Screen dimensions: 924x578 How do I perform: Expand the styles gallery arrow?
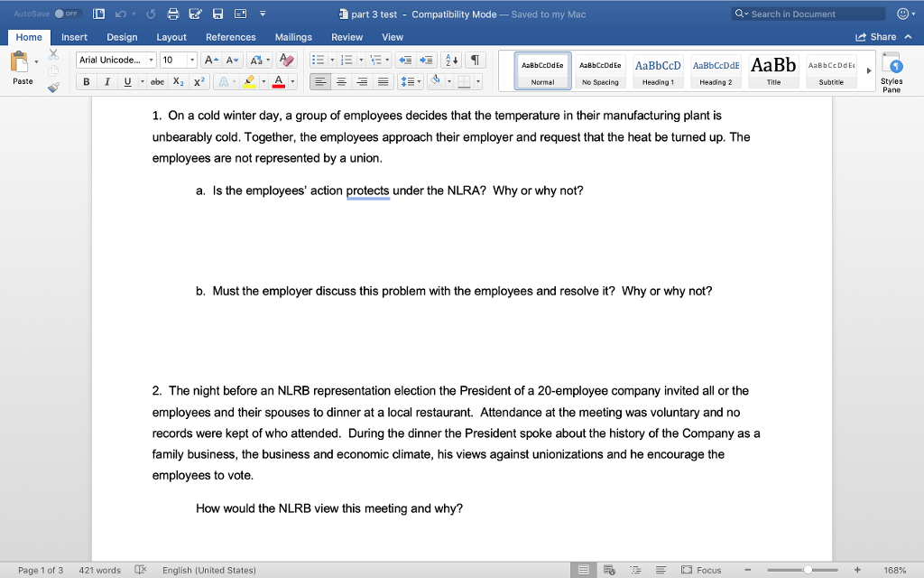pyautogui.click(x=869, y=70)
